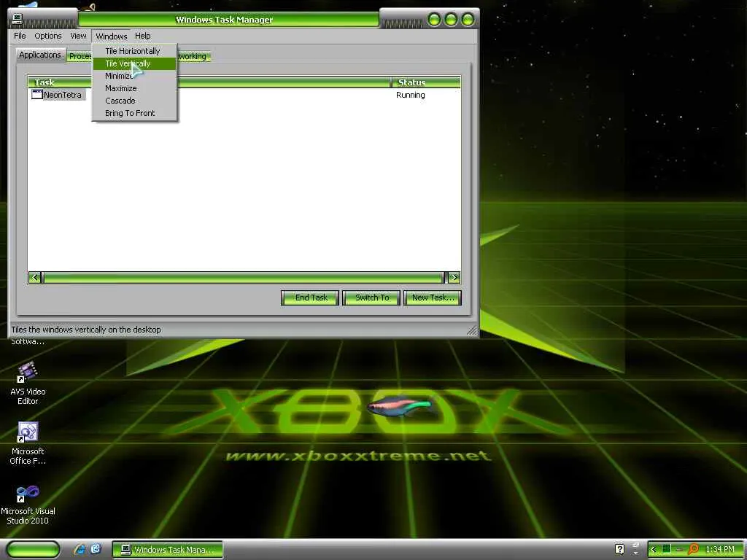Click the orange magnifier tray icon
Screen dimensions: 747x560
click(x=693, y=550)
